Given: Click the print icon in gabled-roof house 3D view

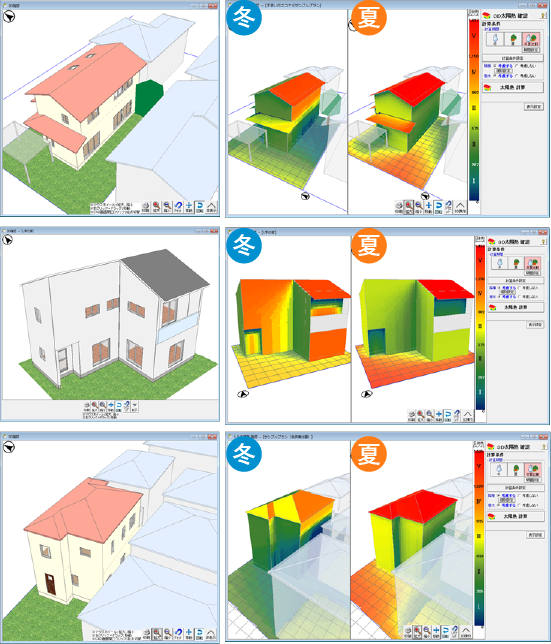Looking at the screenshot, I should pyautogui.click(x=145, y=207).
